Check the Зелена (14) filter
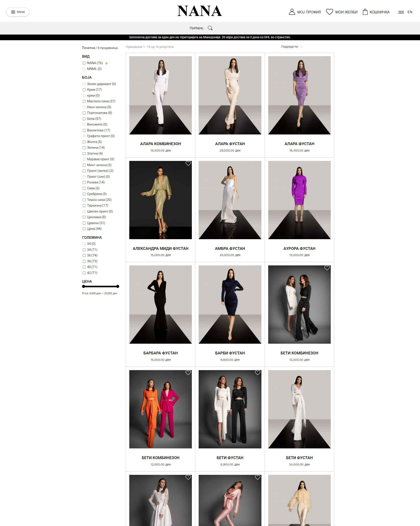The height and width of the screenshot is (526, 420). tap(84, 148)
